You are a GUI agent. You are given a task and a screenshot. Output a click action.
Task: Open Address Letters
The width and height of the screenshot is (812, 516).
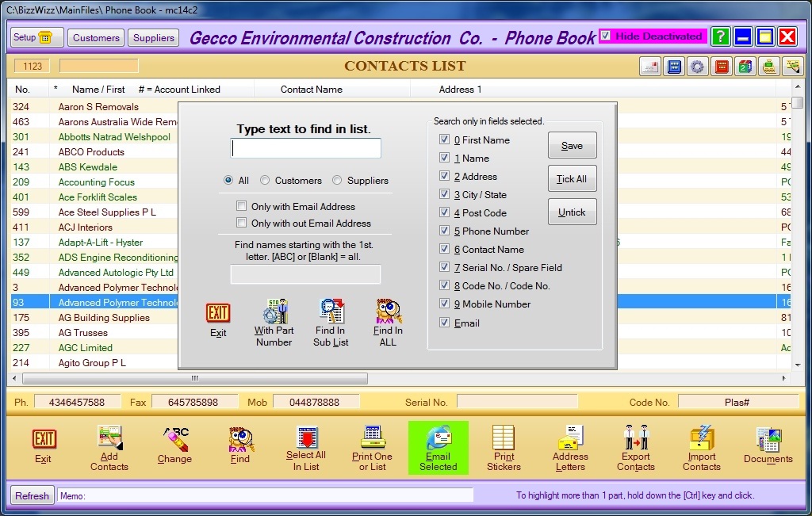pyautogui.click(x=570, y=448)
